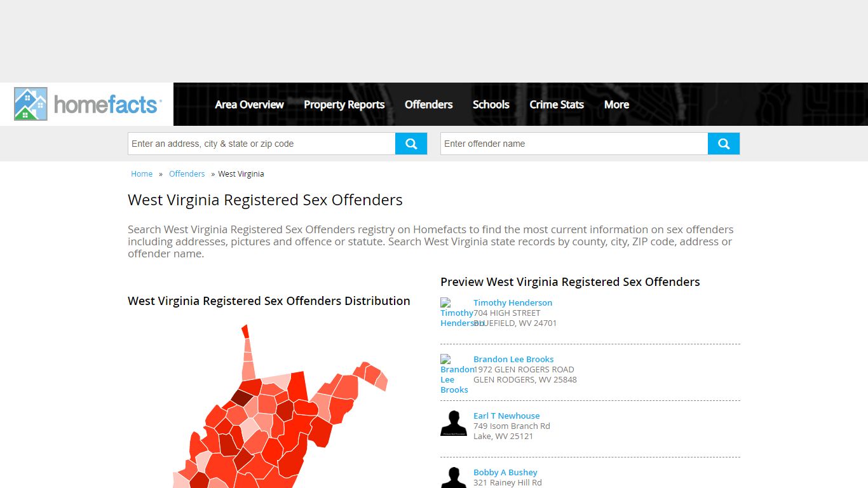Open Timothy Henderson offender profile link
The height and width of the screenshot is (488, 868).
coord(513,302)
